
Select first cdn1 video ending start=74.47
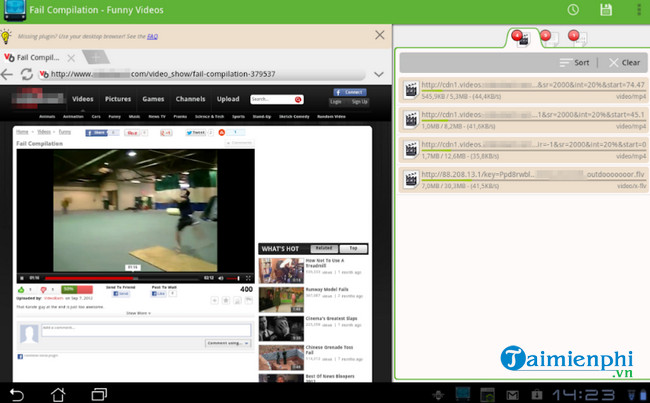(520, 91)
